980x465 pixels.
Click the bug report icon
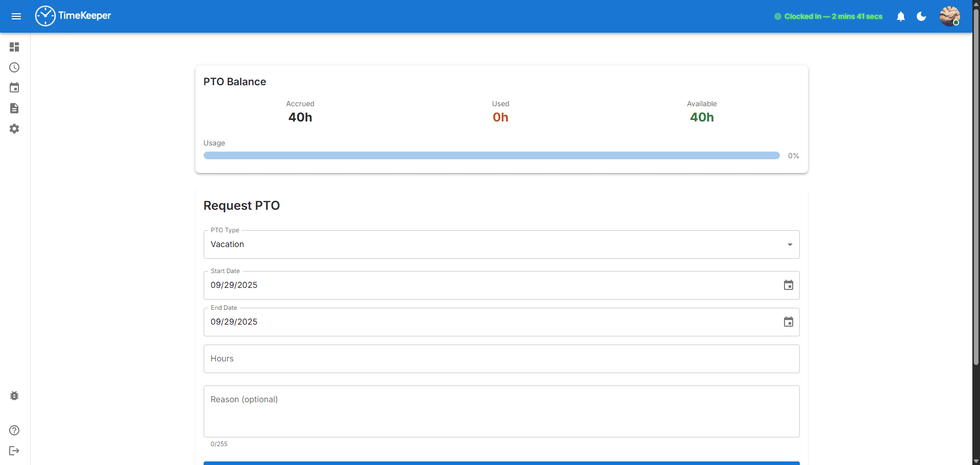point(14,396)
